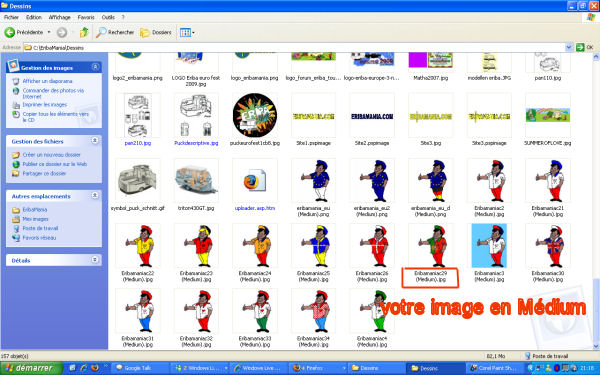
Task: Select the Puckdescriptive.jpg thumbnail
Action: pyautogui.click(x=196, y=115)
